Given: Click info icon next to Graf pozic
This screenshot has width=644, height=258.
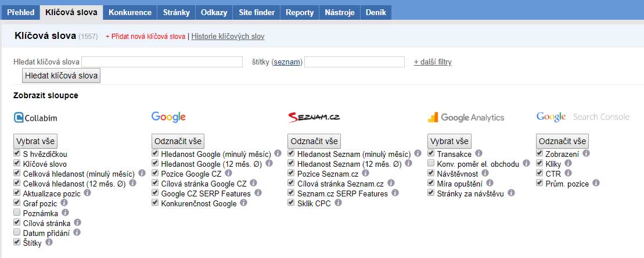Looking at the screenshot, I should (x=64, y=203).
